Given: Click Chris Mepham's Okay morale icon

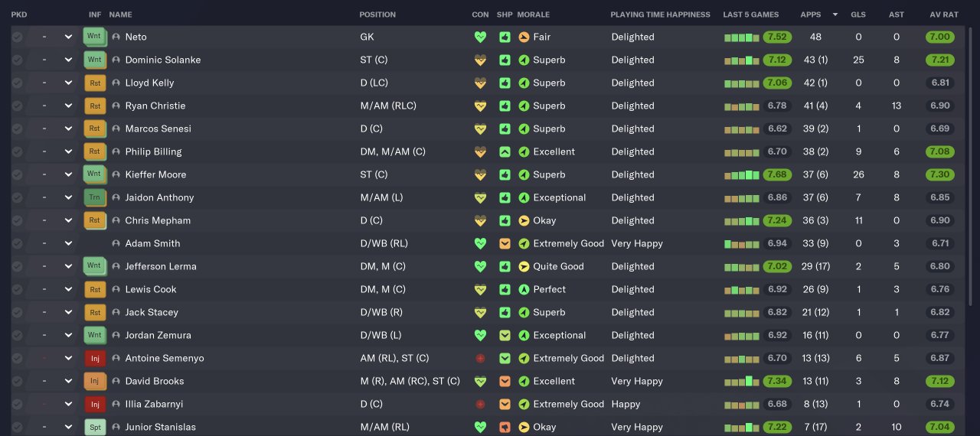Looking at the screenshot, I should (x=524, y=220).
